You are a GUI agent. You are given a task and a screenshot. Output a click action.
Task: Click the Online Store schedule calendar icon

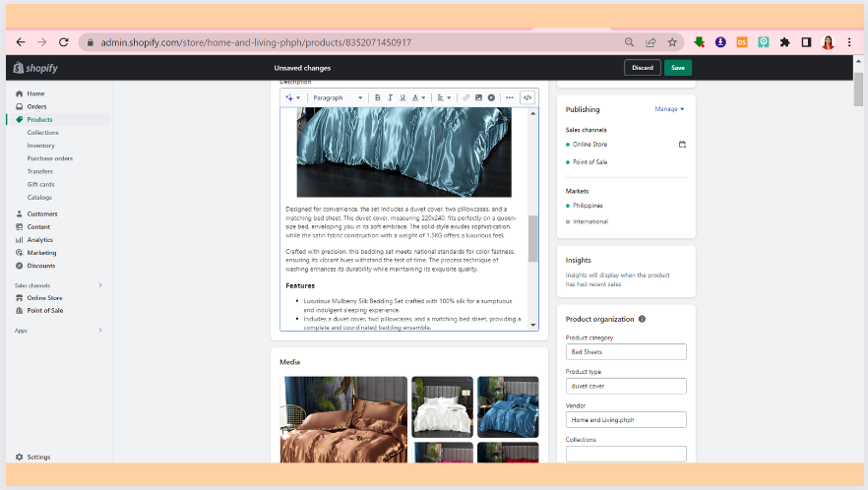click(x=682, y=145)
